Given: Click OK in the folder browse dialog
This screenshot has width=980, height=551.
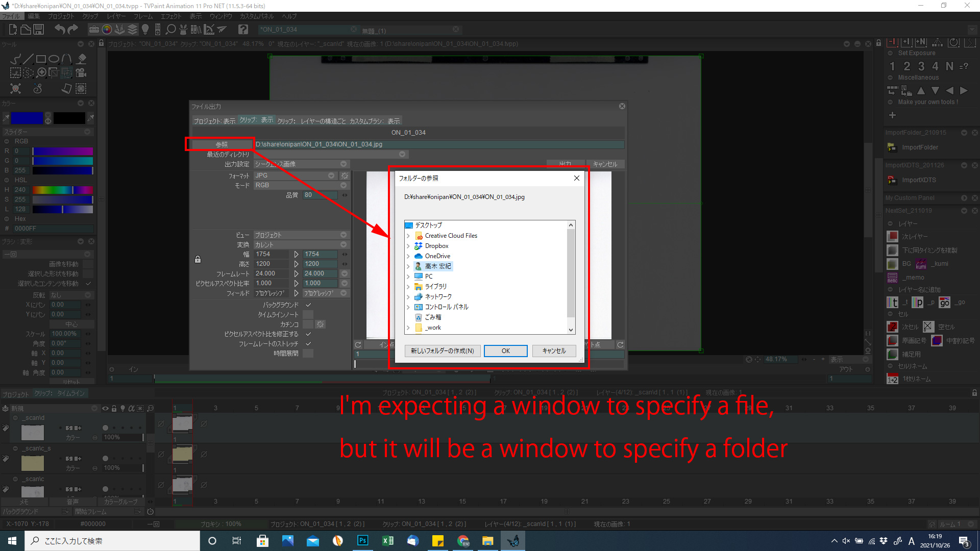Looking at the screenshot, I should (505, 351).
